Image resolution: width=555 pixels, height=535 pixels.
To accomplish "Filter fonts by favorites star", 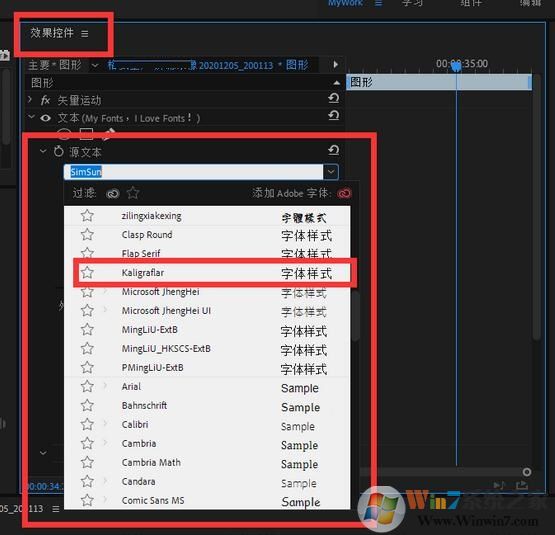I will click(x=133, y=193).
